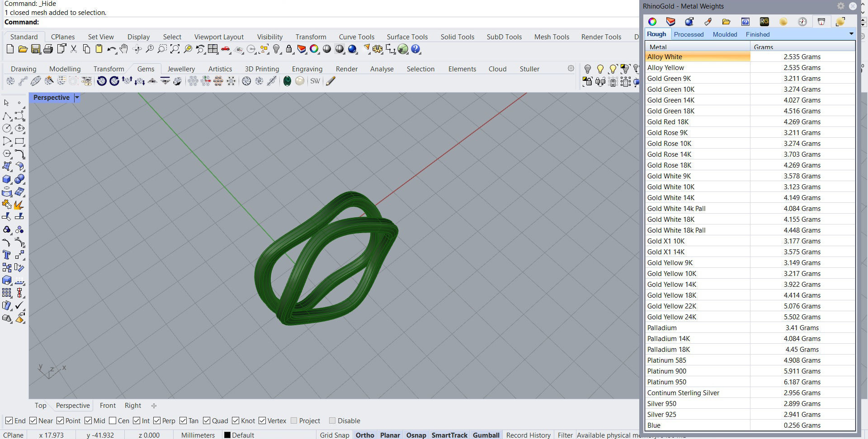This screenshot has width=868, height=439.
Task: Click the color wheel icon in RhinoGold panel
Action: click(x=652, y=22)
